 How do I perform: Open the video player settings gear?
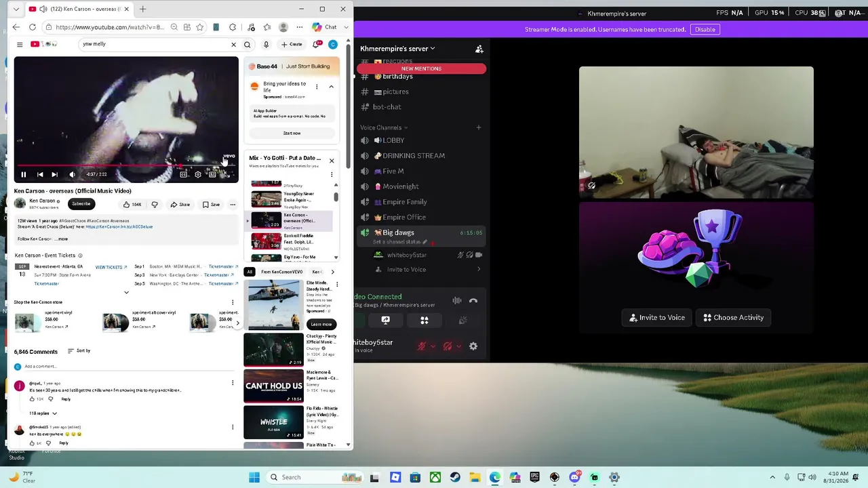coord(198,174)
